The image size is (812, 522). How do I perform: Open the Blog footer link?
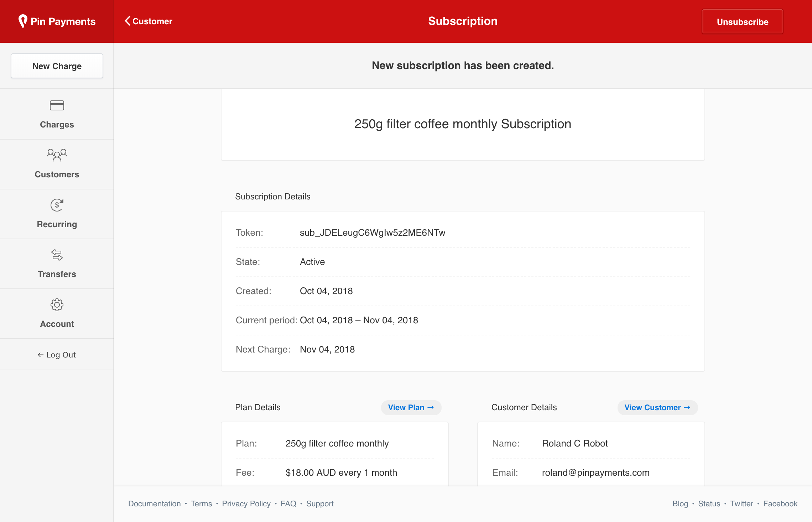(x=680, y=504)
